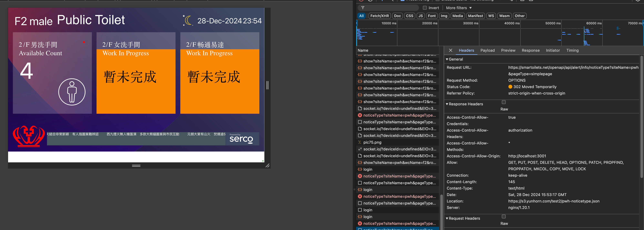Image resolution: width=644 pixels, height=230 pixels.
Task: Filter requests by Media type
Action: click(458, 16)
